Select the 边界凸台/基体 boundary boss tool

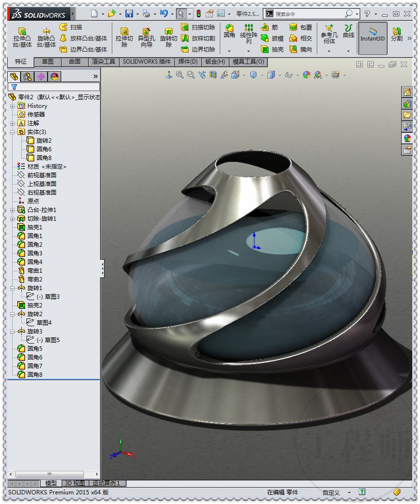pos(83,49)
